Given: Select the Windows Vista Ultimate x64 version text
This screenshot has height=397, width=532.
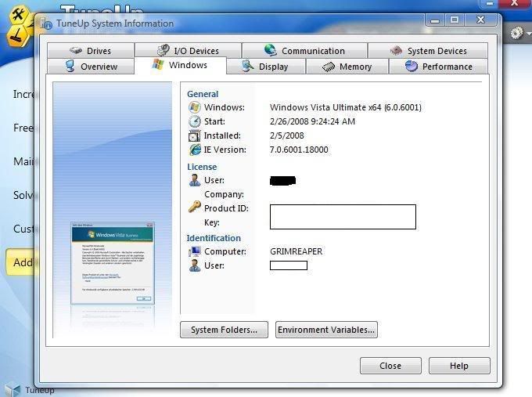Looking at the screenshot, I should pyautogui.click(x=345, y=107).
